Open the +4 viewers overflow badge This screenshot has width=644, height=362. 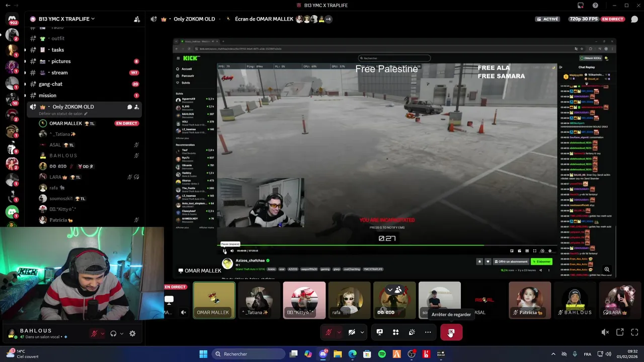coord(328,19)
